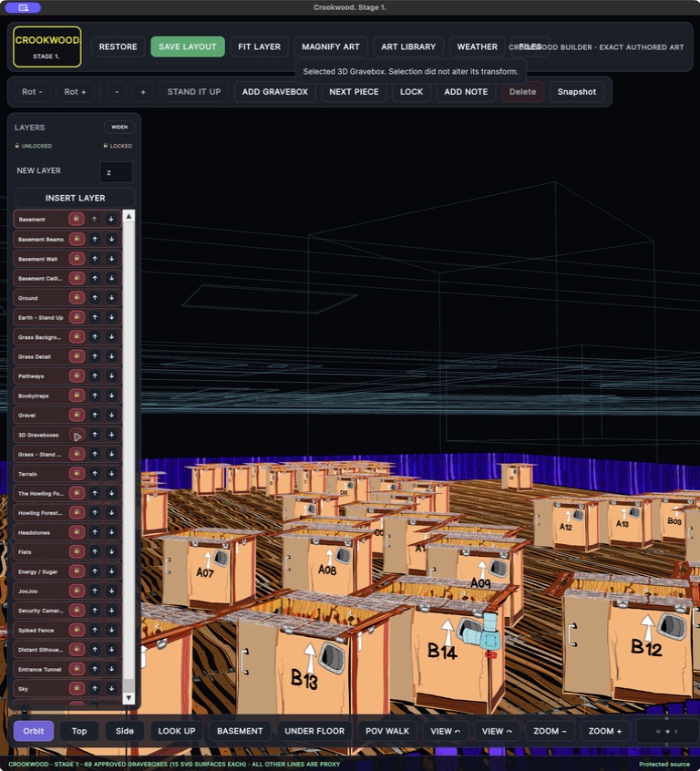Move the JooJoo layer up
Screen dimensions: 700x771
95,591
